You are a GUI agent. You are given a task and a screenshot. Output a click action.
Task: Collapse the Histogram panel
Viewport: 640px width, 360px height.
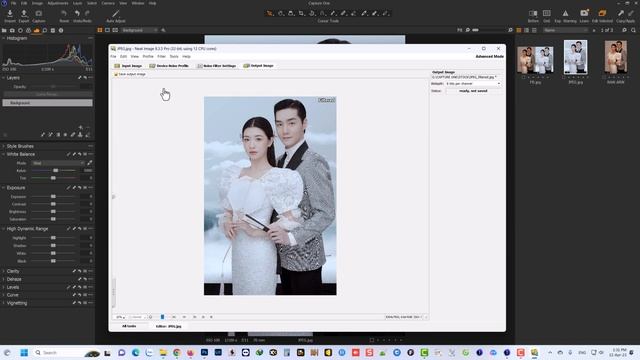coord(4,38)
